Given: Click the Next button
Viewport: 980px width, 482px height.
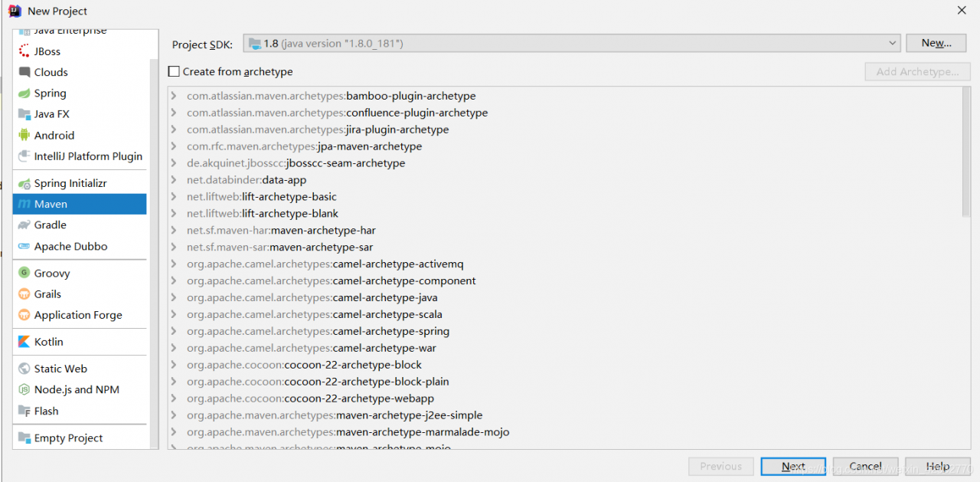Looking at the screenshot, I should pos(793,466).
